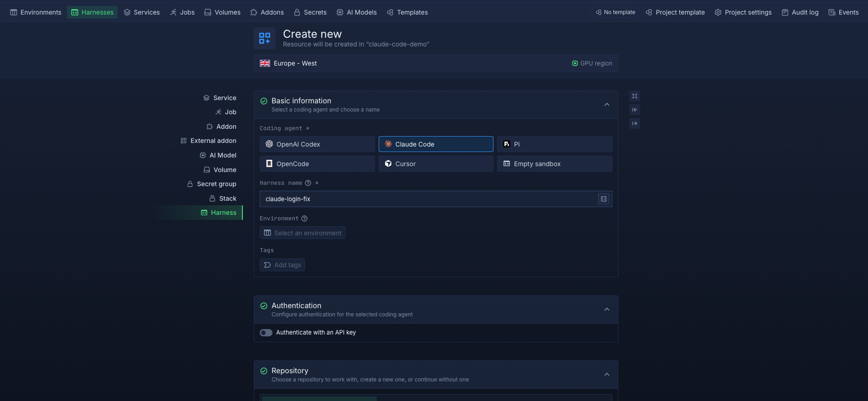Open the Europe - West region selector
Viewport: 868px width, 401px height.
point(436,63)
